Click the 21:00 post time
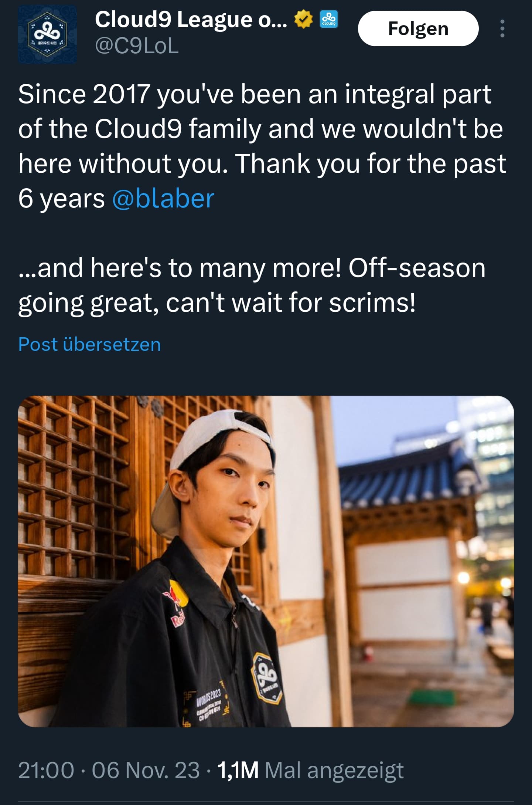Screen dimensions: 532x805 tap(46, 770)
